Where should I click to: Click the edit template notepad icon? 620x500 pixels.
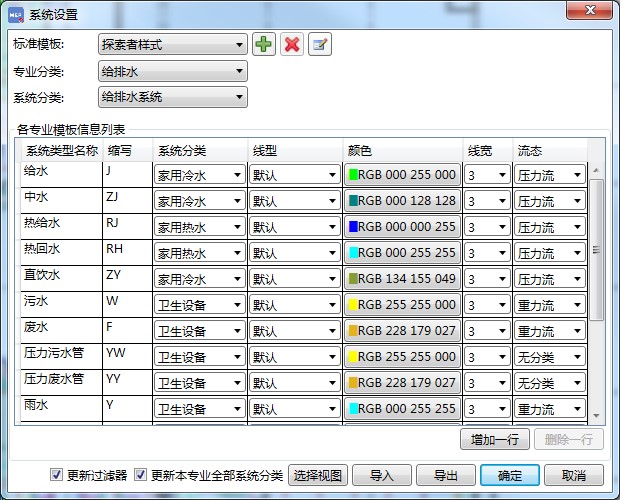tap(319, 44)
